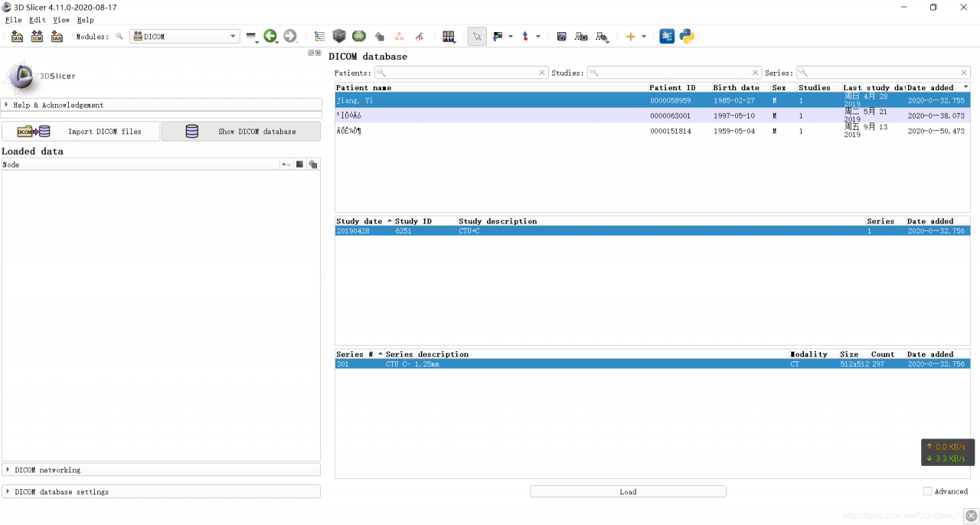Open the Extensions Manager icon

(667, 36)
